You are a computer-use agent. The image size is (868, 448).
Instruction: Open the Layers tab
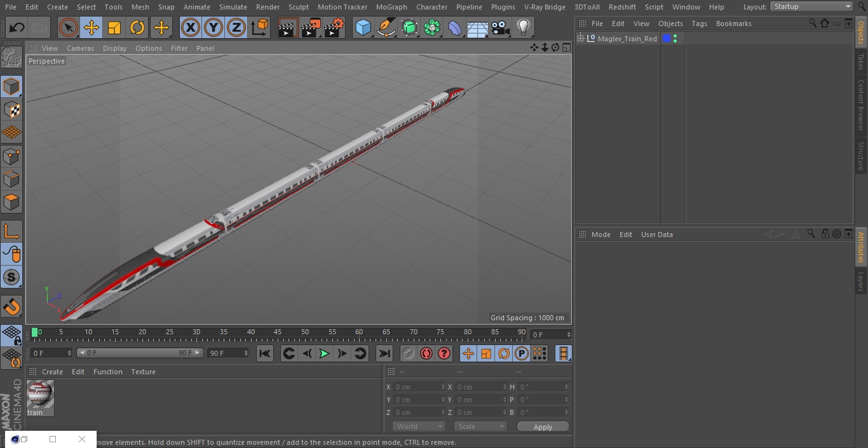[861, 282]
